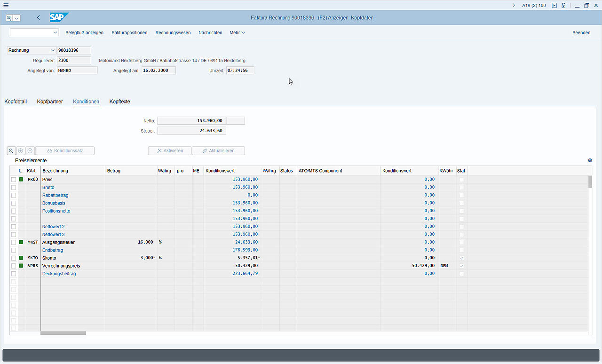Viewport: 602px width, 364px height.
Task: Click the Steuer value field
Action: (191, 131)
